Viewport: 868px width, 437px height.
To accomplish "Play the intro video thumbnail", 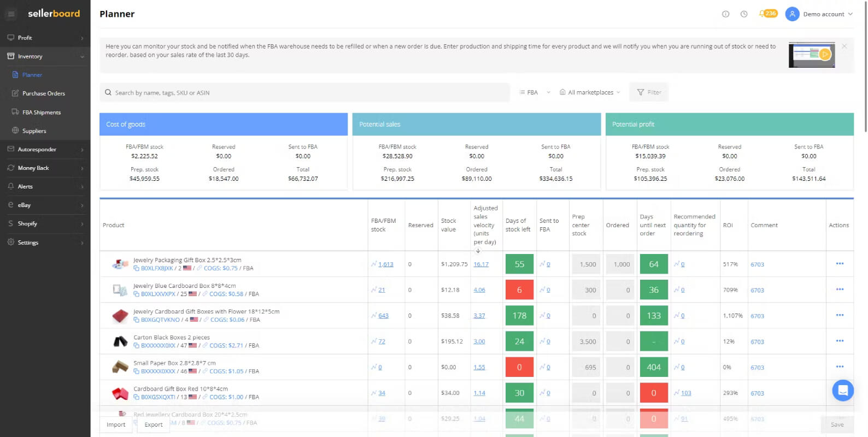I will click(x=812, y=55).
